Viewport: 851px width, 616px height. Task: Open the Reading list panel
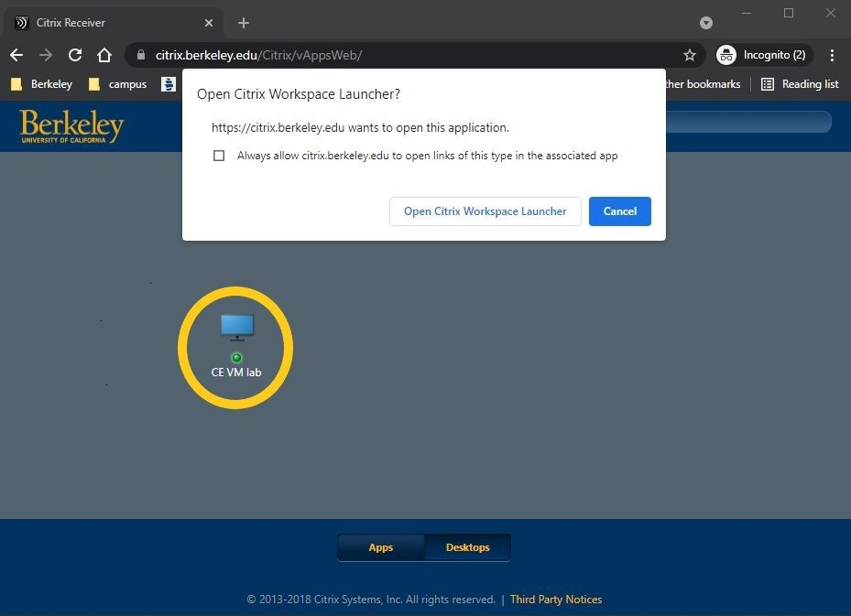800,84
